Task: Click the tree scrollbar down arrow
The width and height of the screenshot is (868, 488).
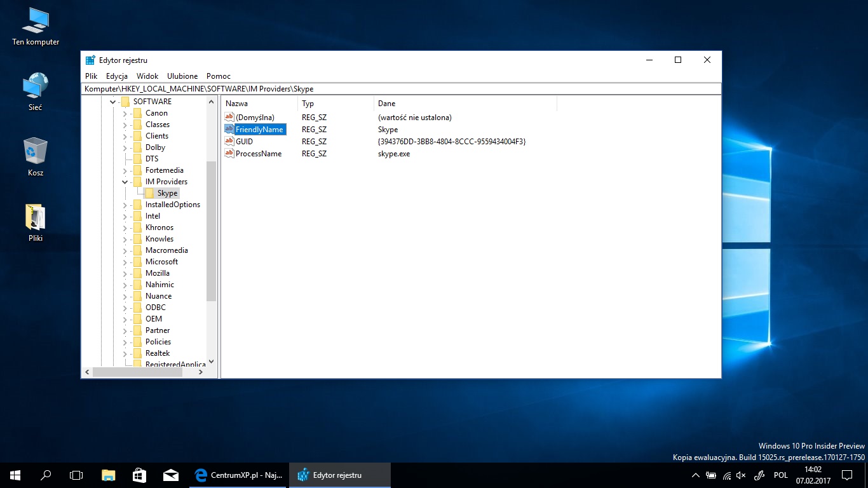Action: 212,362
